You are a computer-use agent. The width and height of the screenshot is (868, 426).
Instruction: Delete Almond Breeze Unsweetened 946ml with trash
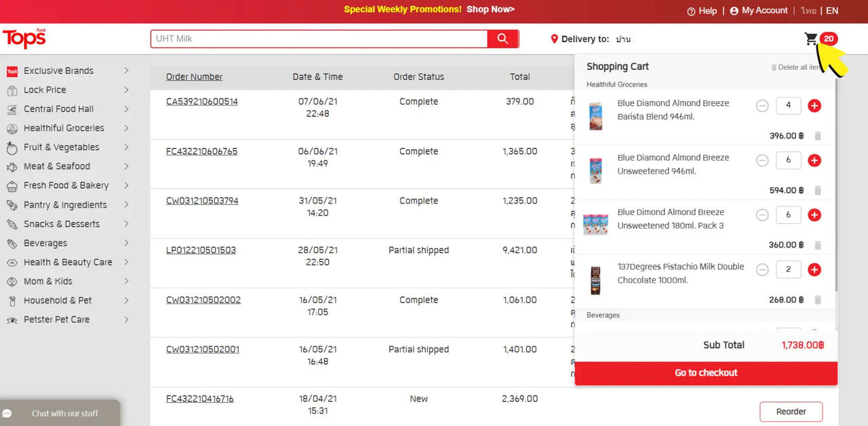tap(818, 191)
